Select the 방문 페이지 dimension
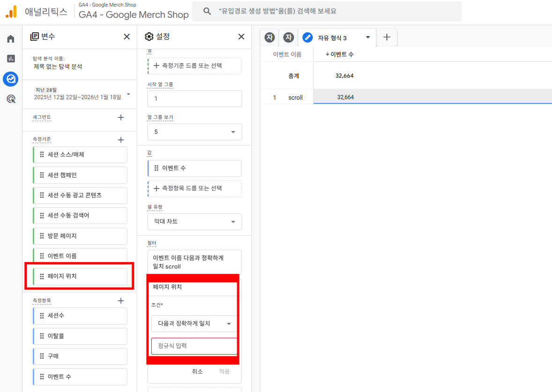The height and width of the screenshot is (392, 552). coord(80,236)
